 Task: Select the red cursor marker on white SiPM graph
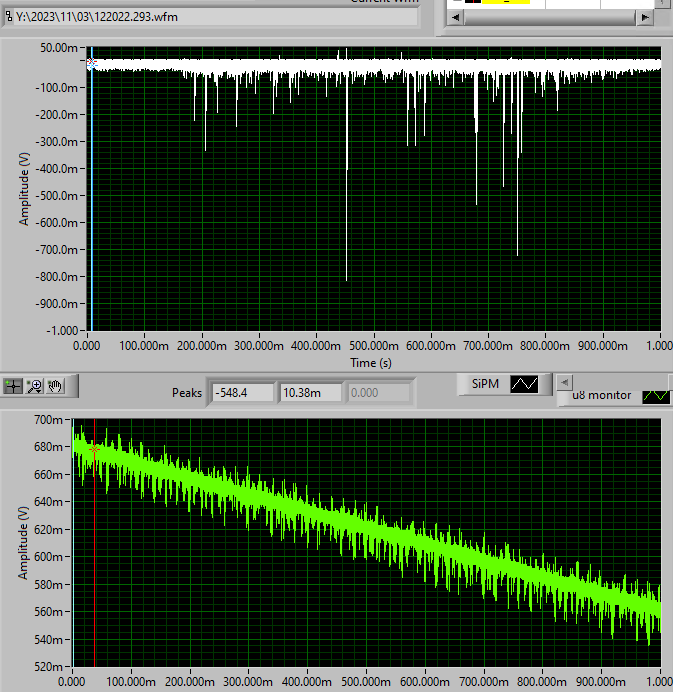tap(91, 63)
